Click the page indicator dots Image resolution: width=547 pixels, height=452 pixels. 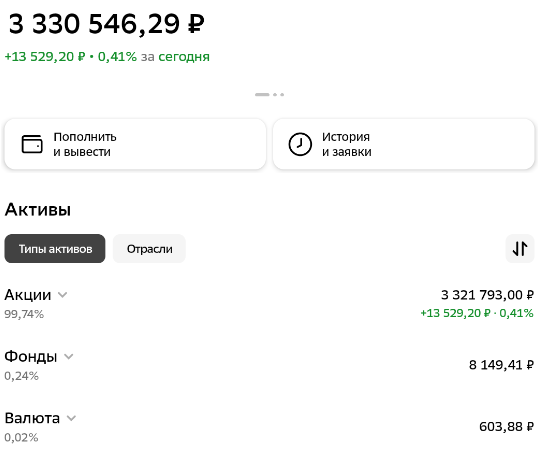[269, 95]
